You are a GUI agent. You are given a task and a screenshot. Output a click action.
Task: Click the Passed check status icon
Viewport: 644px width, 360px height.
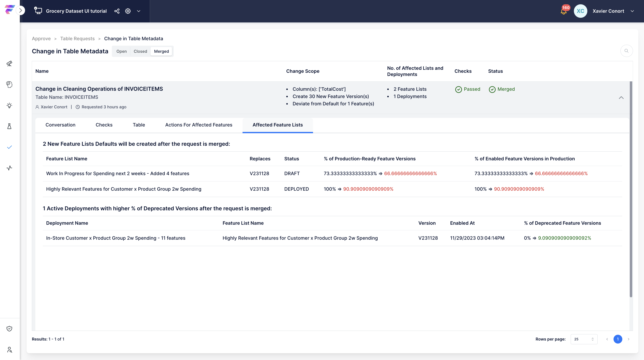pyautogui.click(x=459, y=89)
